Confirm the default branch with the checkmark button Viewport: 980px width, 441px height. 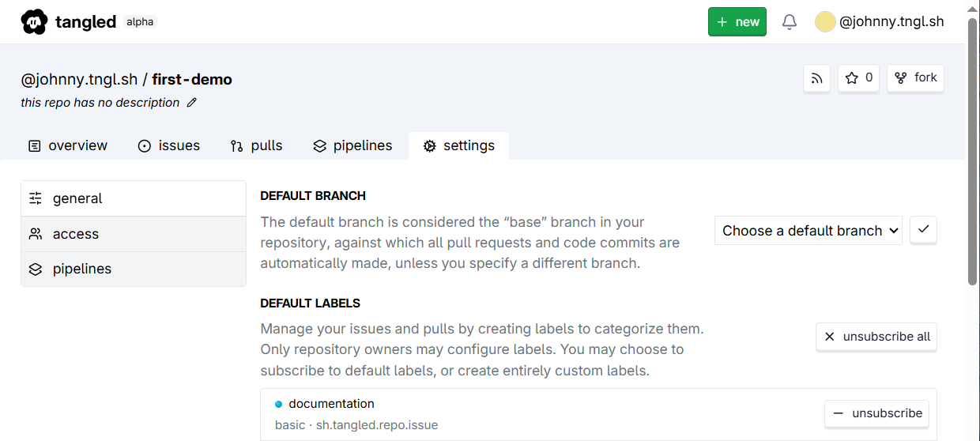tap(923, 230)
